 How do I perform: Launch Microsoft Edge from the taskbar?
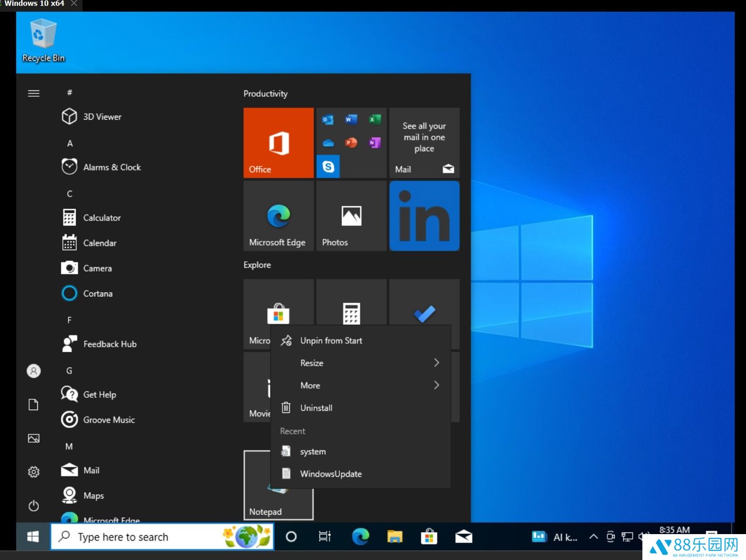tap(360, 537)
